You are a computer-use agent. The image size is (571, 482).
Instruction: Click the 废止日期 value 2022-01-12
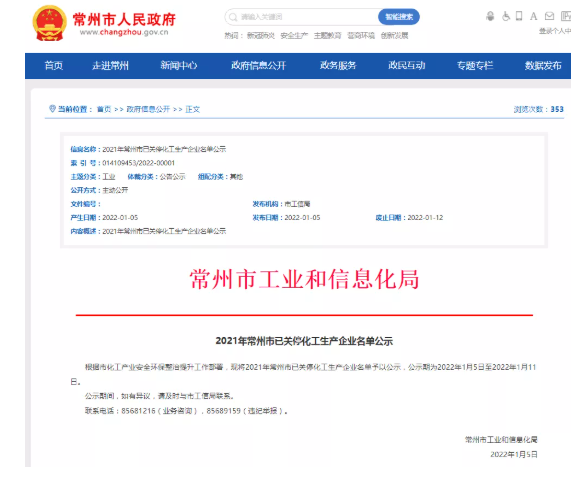click(425, 218)
